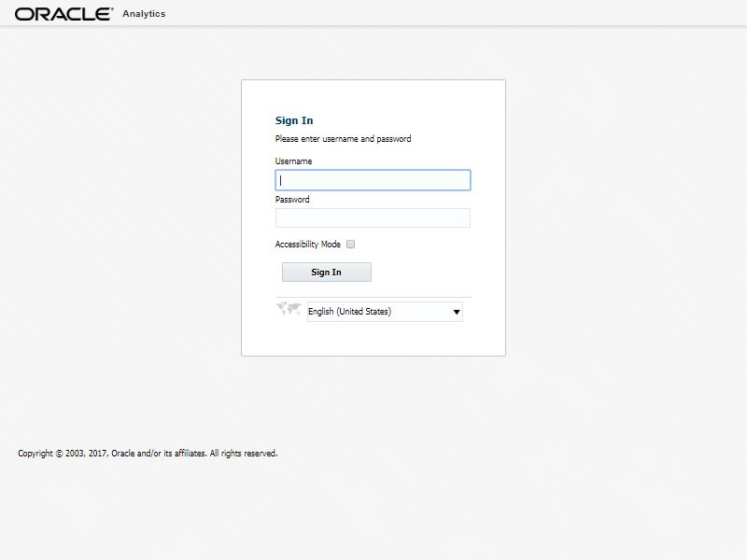Click the Oracle logo in header
Screen dimensions: 747x560
(63, 14)
